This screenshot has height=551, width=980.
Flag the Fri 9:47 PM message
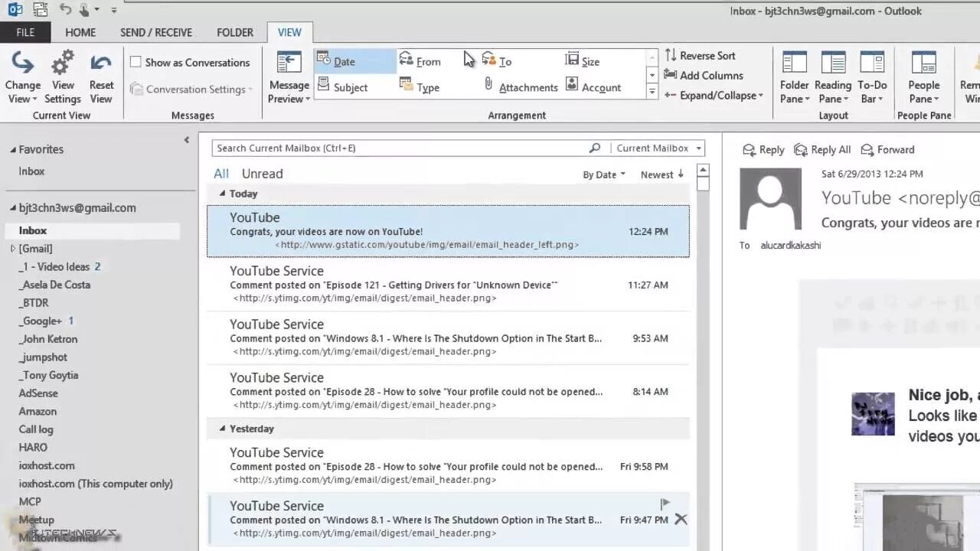point(665,504)
